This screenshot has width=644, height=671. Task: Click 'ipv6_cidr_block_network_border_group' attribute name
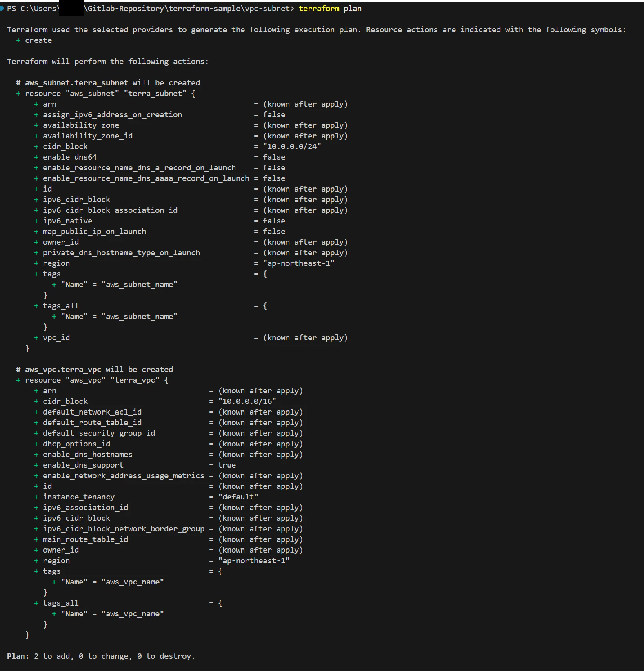(x=124, y=529)
